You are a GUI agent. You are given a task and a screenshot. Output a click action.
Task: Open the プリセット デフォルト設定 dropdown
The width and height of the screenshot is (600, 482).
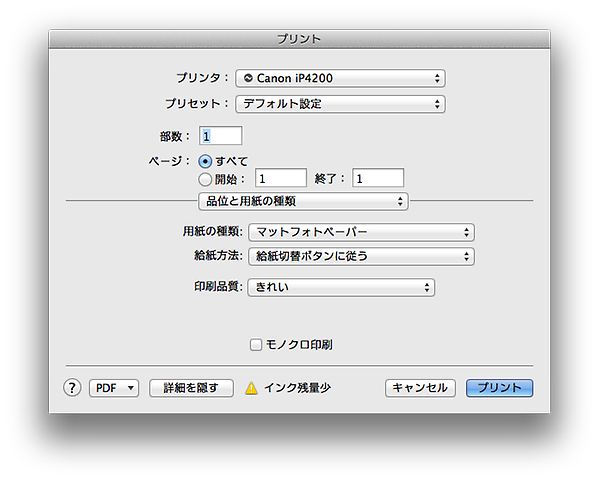click(340, 104)
